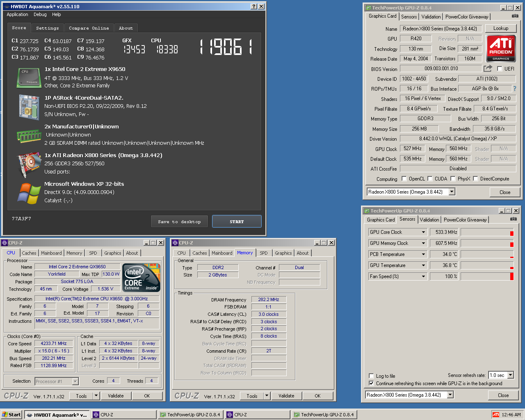Switch to HWBOT Aquamark taskbar item

[x=57, y=415]
